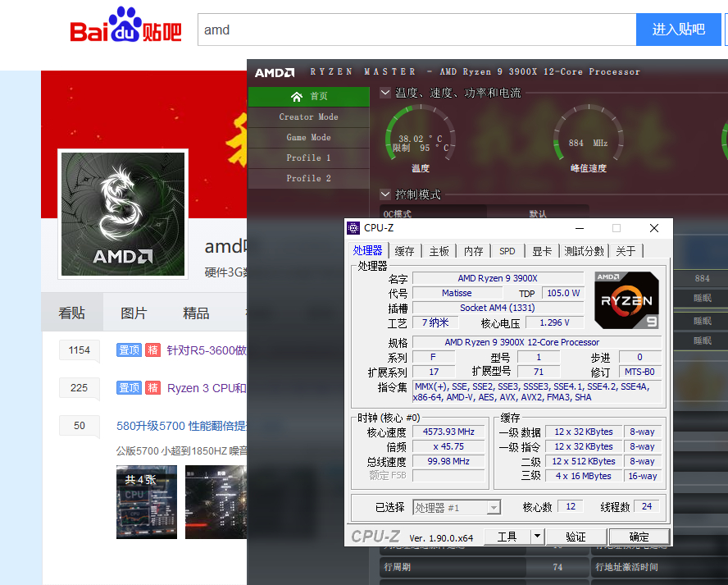Image resolution: width=728 pixels, height=585 pixels.
Task: Collapse the 控制模式 section
Action: tap(384, 194)
